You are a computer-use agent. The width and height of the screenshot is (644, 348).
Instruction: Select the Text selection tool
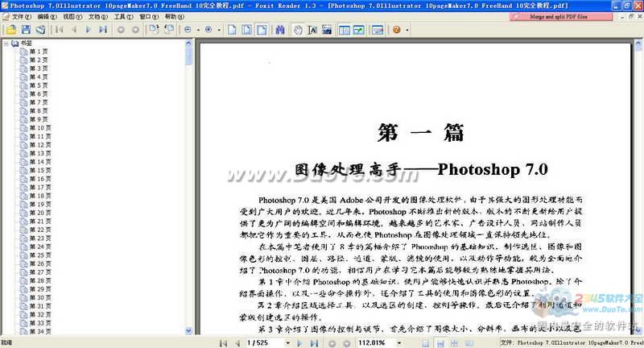(x=312, y=30)
